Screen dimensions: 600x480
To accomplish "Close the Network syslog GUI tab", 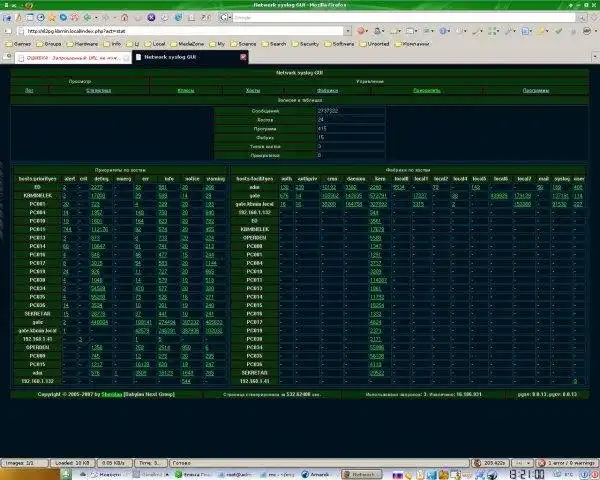I will pos(243,57).
